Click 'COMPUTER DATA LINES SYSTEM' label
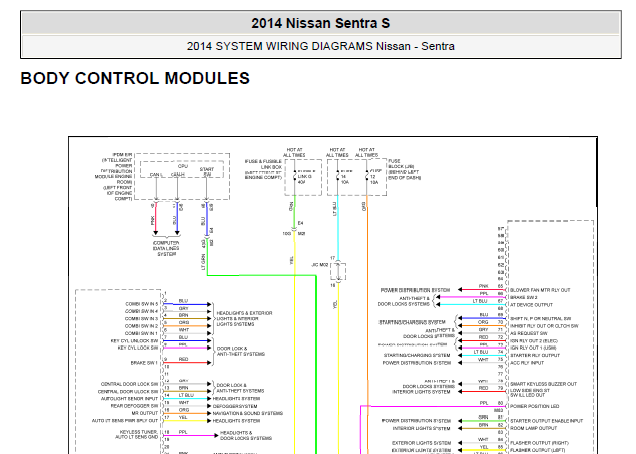This screenshot has height=454, width=636. [166, 248]
